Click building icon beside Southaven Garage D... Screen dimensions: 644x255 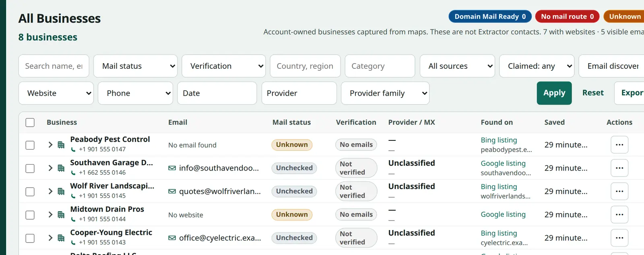61,168
